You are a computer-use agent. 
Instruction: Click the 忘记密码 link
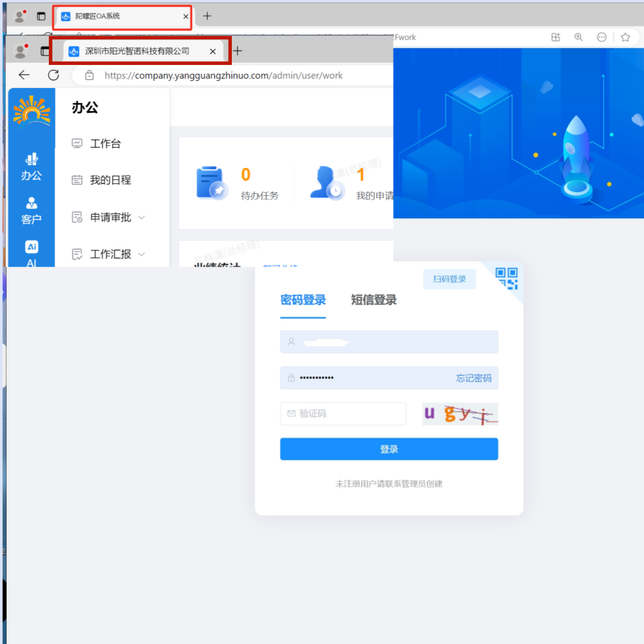tap(473, 378)
